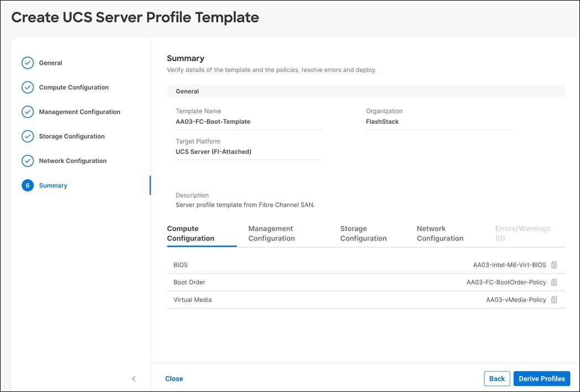Open the Storage Configuration tab
Image resolution: width=580 pixels, height=392 pixels.
[x=363, y=233]
